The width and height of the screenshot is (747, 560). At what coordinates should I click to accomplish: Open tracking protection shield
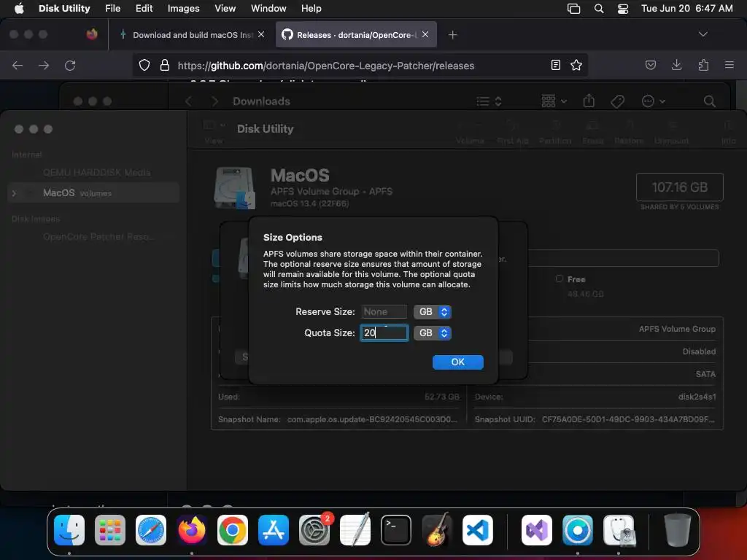click(x=144, y=65)
